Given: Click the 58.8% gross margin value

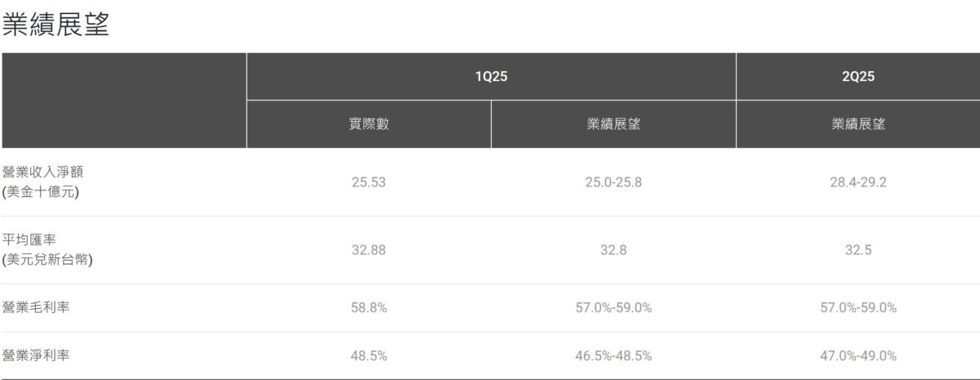Looking at the screenshot, I should [x=368, y=308].
